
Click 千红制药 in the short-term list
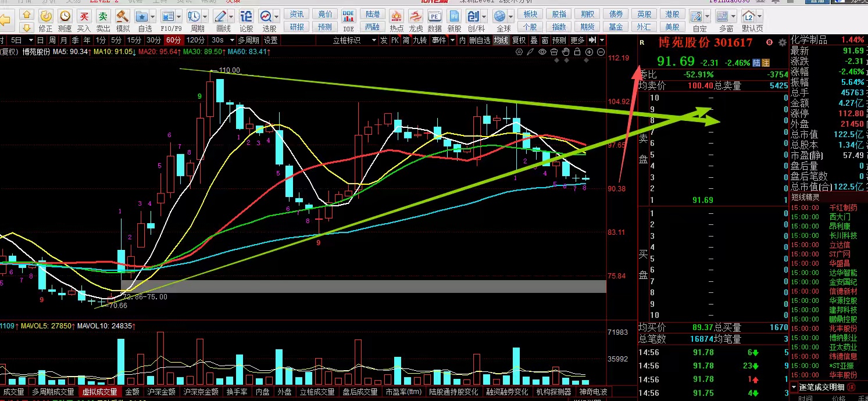843,208
